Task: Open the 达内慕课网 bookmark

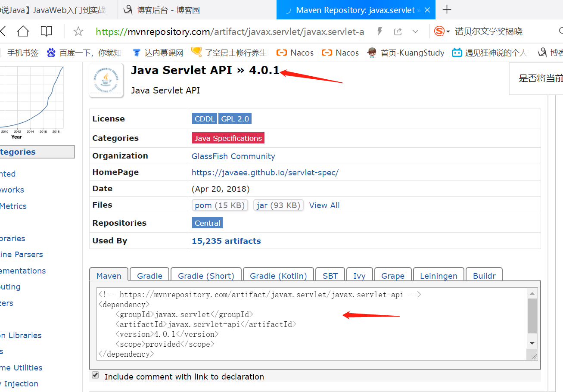Action: point(158,53)
